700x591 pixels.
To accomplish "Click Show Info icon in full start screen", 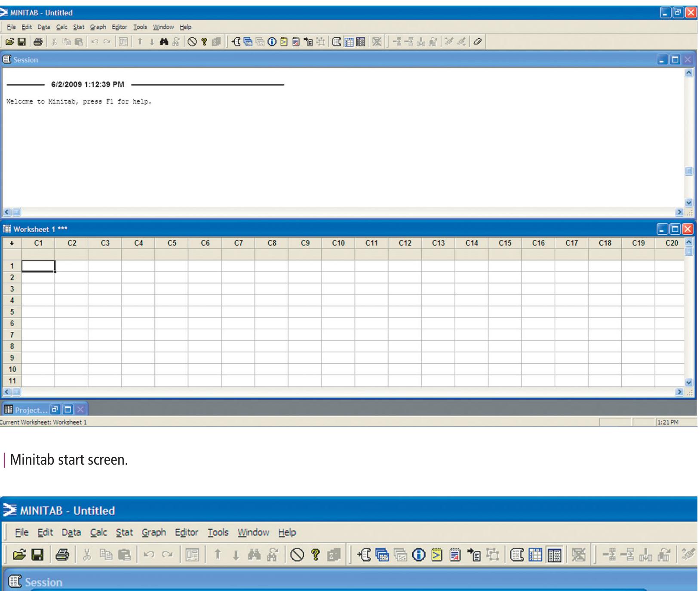I will pos(272,42).
